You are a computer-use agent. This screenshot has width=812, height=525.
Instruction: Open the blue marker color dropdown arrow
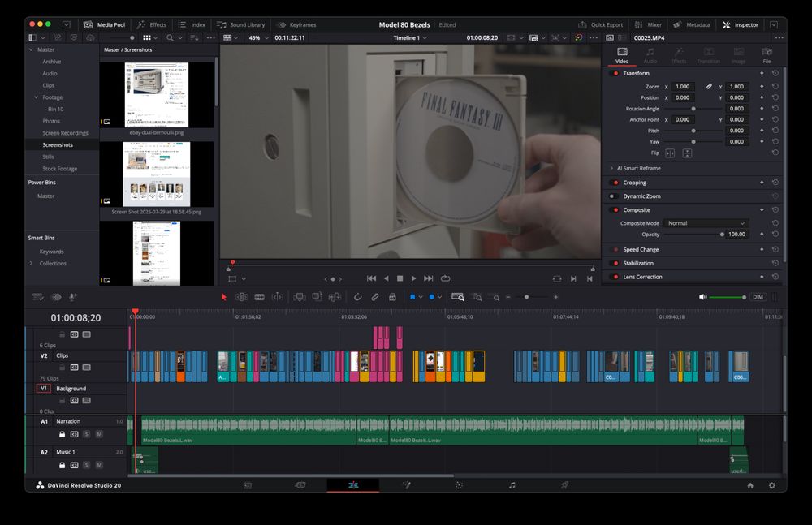pos(439,297)
